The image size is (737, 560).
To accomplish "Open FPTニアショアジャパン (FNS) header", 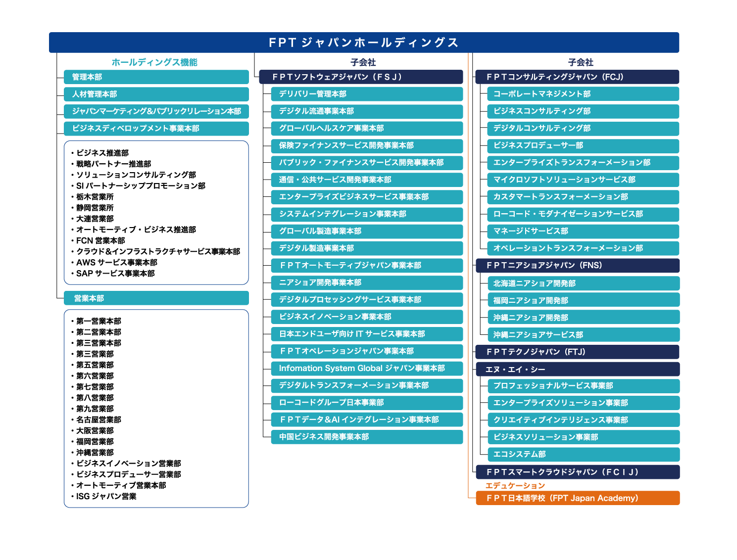I will click(577, 266).
